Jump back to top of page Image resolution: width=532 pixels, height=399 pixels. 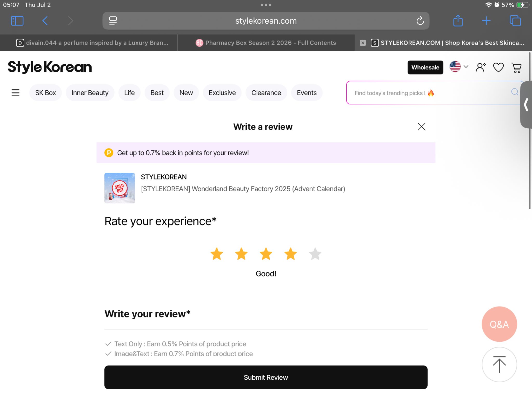499,364
